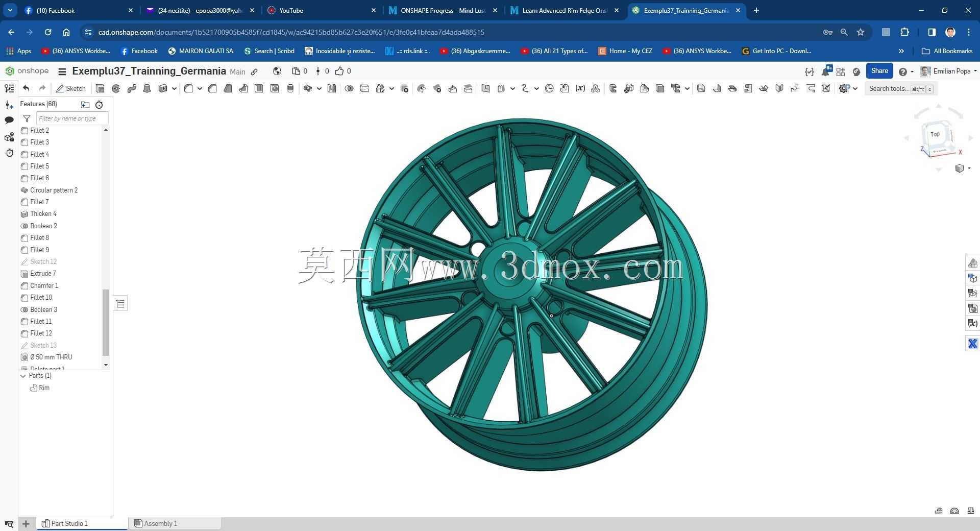Select the Draft tool icon
Screen dimensions: 980x531
coord(228,88)
